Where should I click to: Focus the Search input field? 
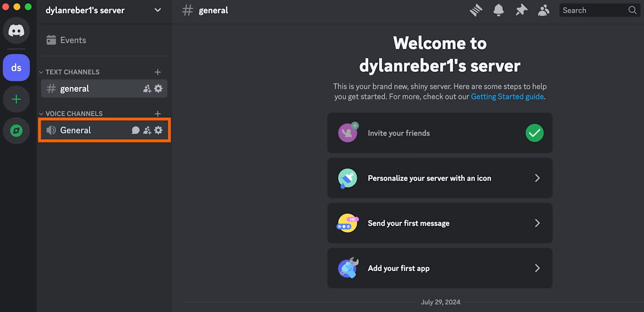[x=599, y=10]
